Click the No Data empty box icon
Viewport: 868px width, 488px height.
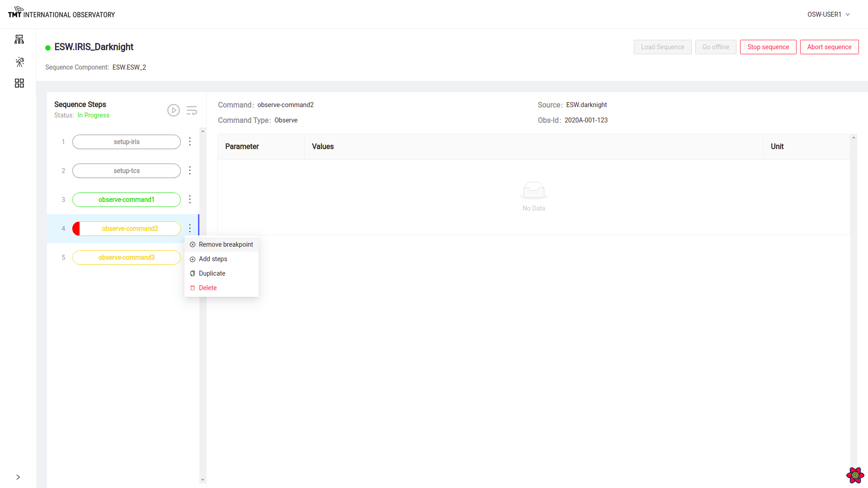coord(534,190)
